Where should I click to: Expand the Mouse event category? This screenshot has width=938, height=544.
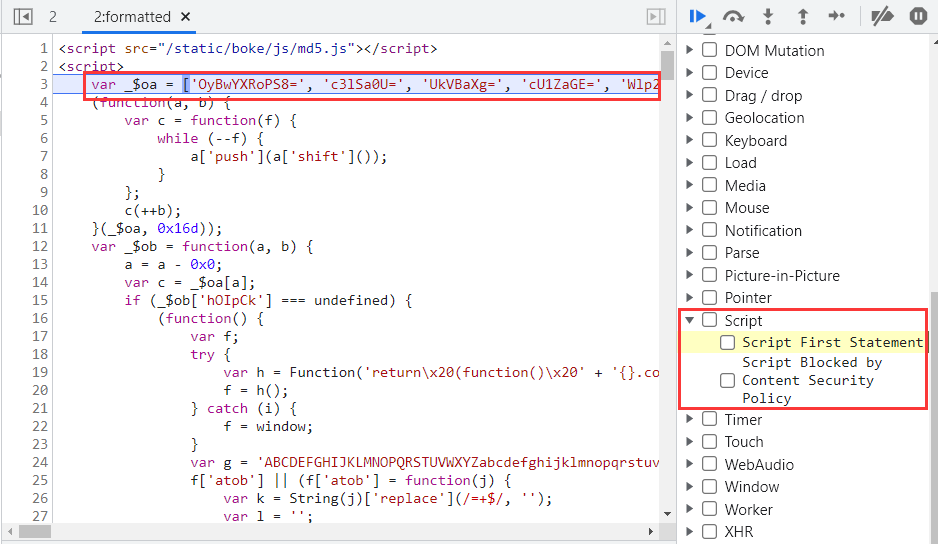(690, 208)
